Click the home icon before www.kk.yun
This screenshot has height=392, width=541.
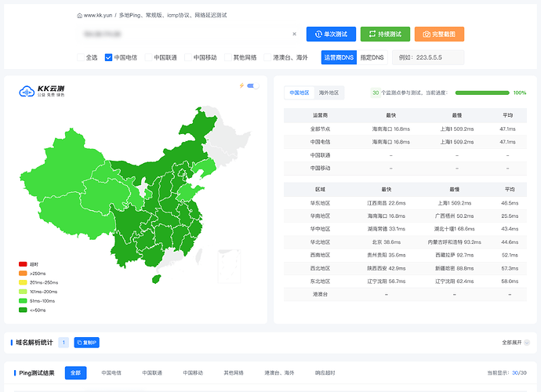tap(79, 16)
